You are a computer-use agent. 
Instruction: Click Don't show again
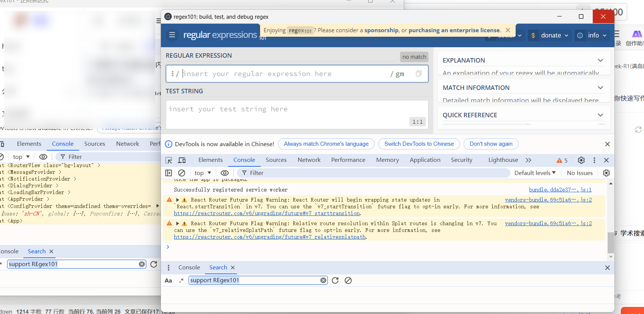click(491, 144)
